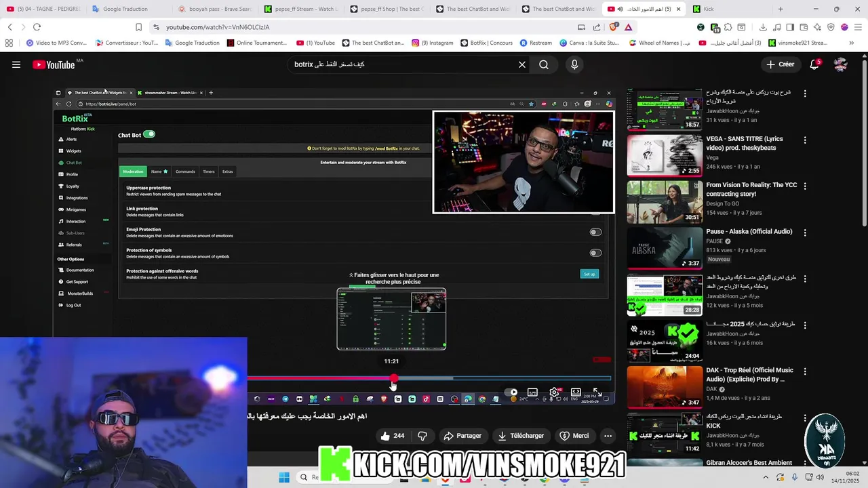Screen dimensions: 868x488
Task: Like the video with 244 likes
Action: click(392, 436)
